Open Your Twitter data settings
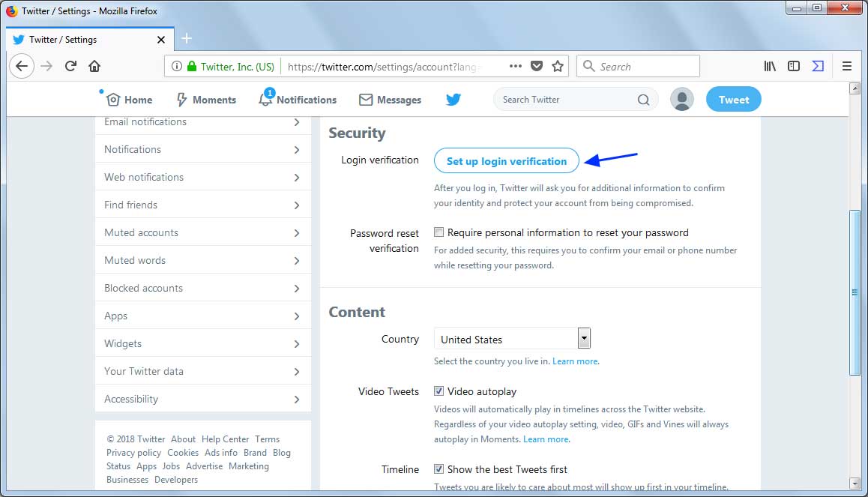The image size is (868, 497). click(202, 370)
